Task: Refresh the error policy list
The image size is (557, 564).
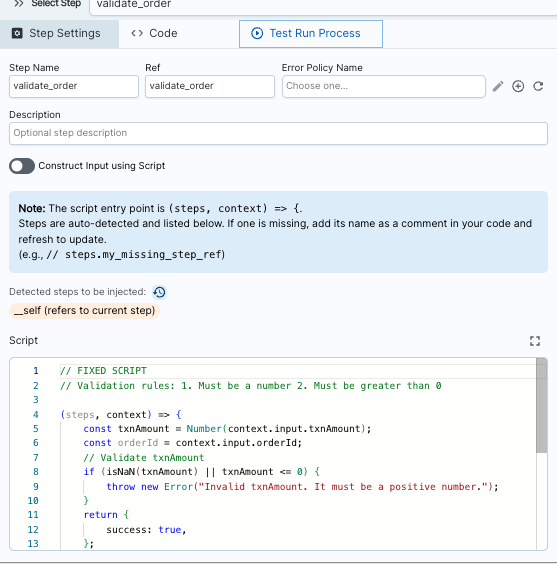Action: point(538,86)
